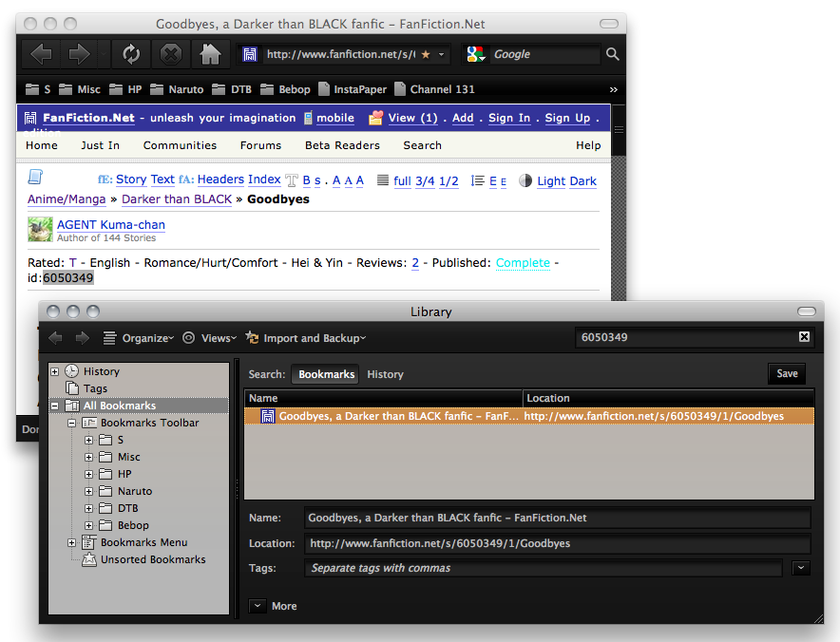Click the light/dark contrast circle icon

(x=525, y=180)
